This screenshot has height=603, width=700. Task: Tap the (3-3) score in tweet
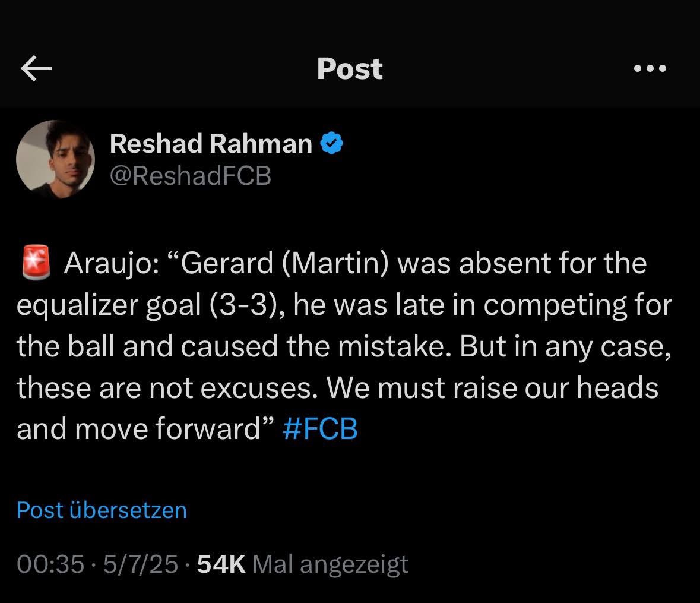point(247,305)
